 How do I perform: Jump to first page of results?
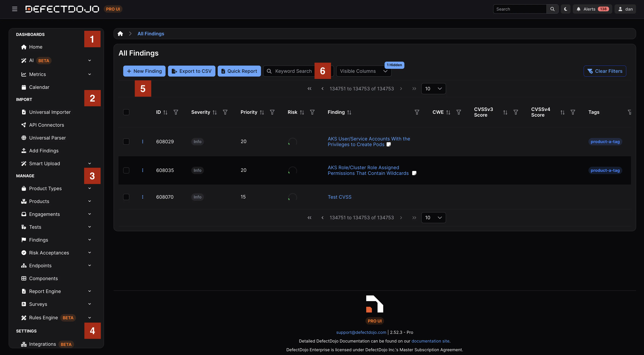[x=309, y=88]
